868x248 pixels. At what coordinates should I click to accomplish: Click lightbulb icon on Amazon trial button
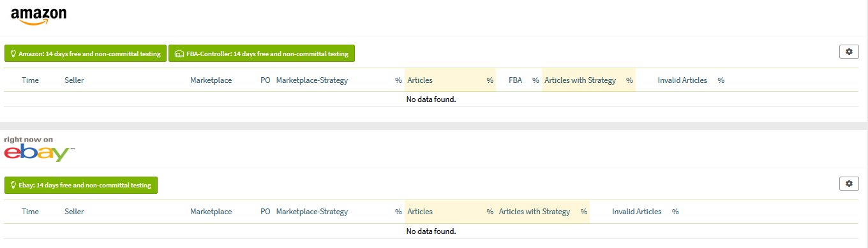click(13, 54)
